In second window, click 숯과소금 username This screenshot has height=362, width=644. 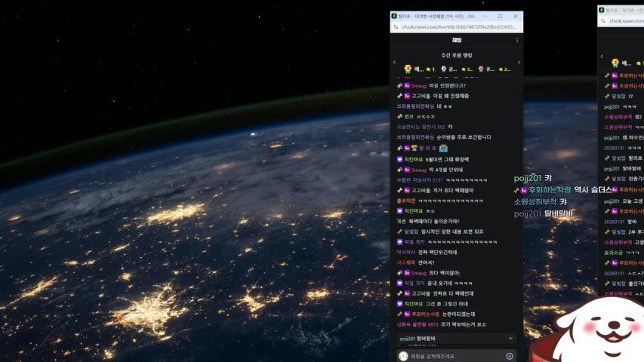point(613,253)
